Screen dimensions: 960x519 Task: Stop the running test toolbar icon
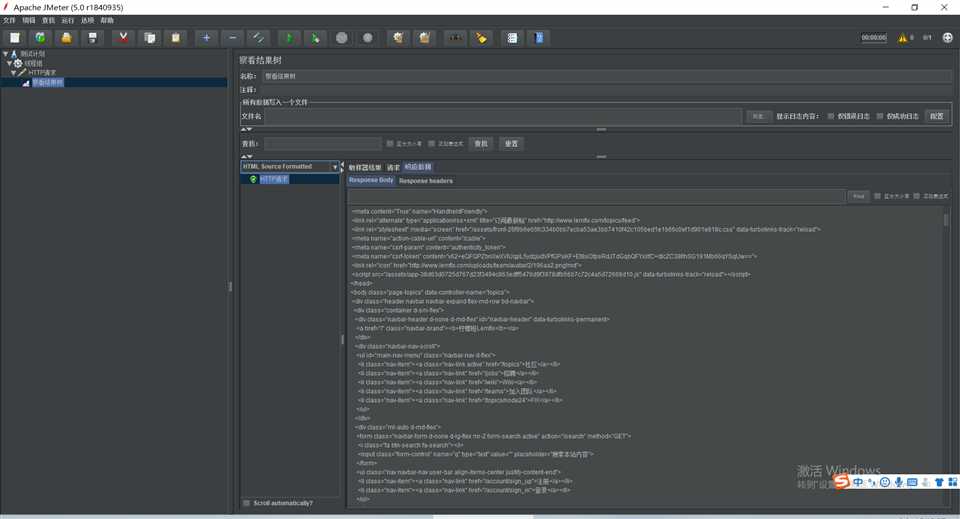pyautogui.click(x=342, y=38)
